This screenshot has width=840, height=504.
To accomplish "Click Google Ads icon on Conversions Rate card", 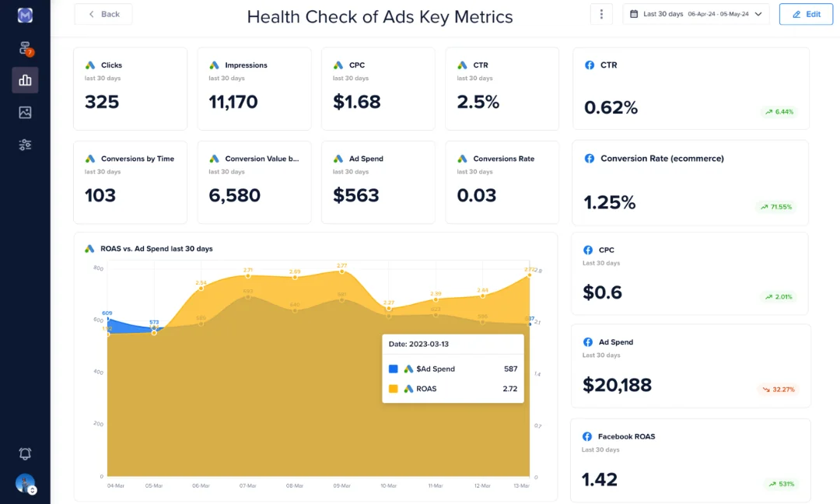I will pos(462,159).
